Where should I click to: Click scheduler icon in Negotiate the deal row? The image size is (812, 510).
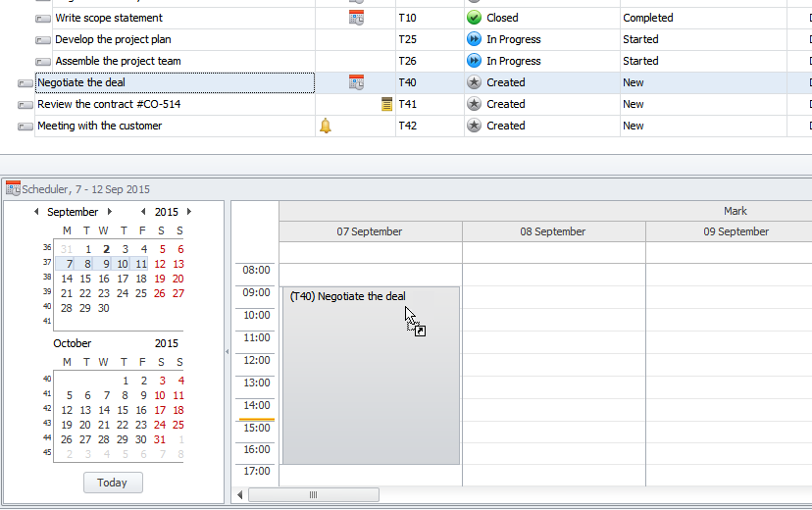click(x=356, y=82)
